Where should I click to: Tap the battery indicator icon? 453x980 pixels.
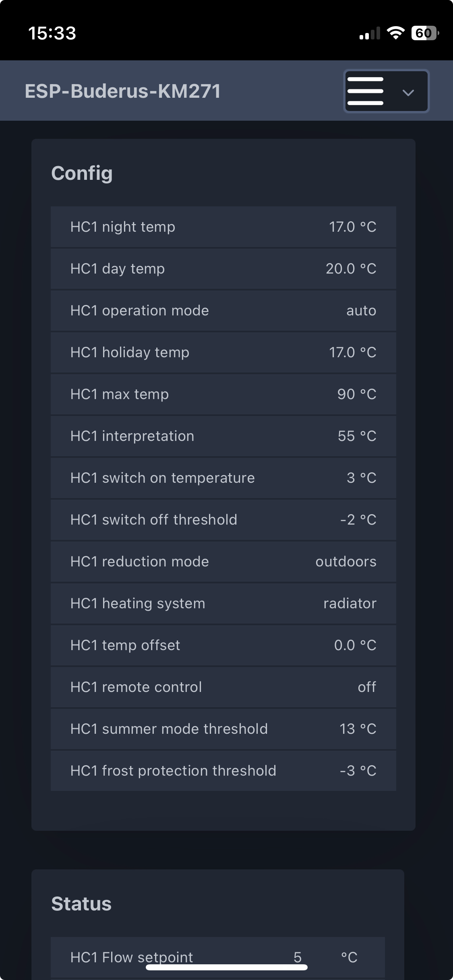pos(425,33)
